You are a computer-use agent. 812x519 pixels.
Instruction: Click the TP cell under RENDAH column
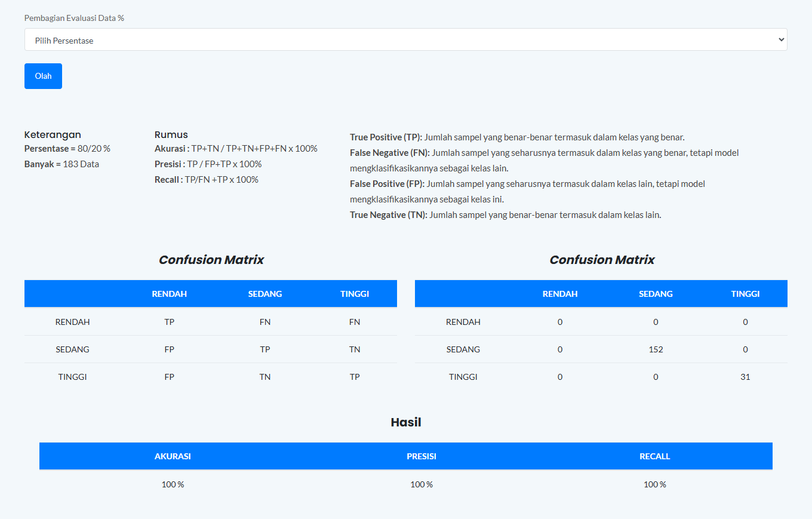170,321
